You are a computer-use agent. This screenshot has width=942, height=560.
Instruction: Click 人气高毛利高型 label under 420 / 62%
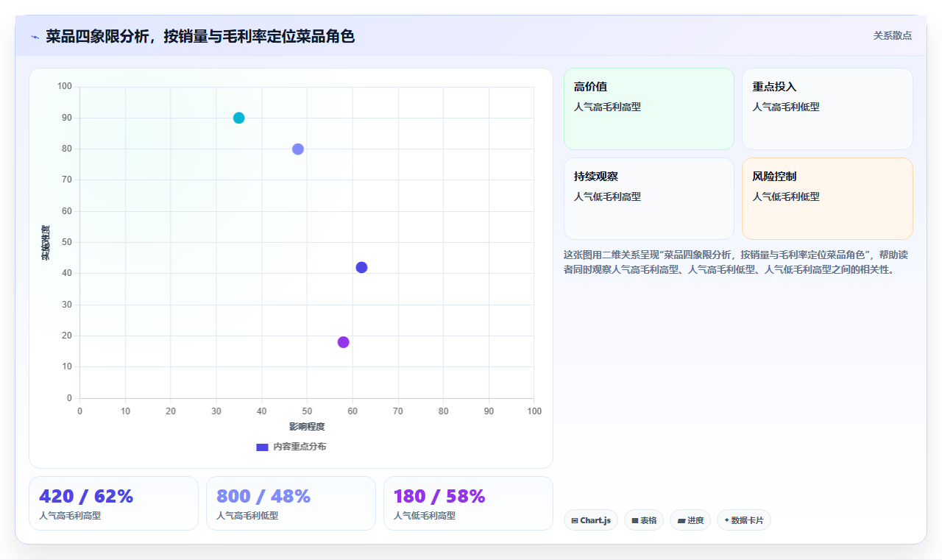[x=70, y=516]
